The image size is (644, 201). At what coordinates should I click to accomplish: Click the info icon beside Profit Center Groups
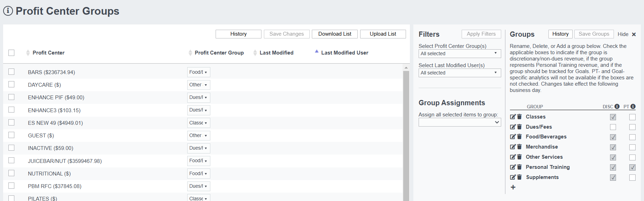coord(8,11)
